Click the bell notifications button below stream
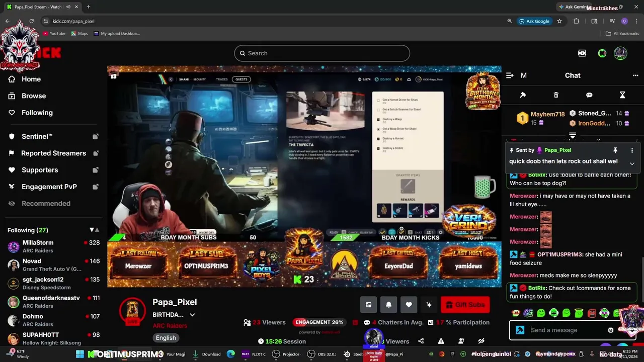Viewport: 644px width, 362px height. tap(388, 305)
